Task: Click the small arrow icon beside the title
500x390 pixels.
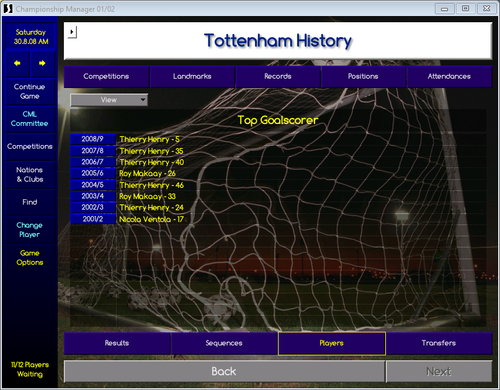Action: [x=72, y=32]
